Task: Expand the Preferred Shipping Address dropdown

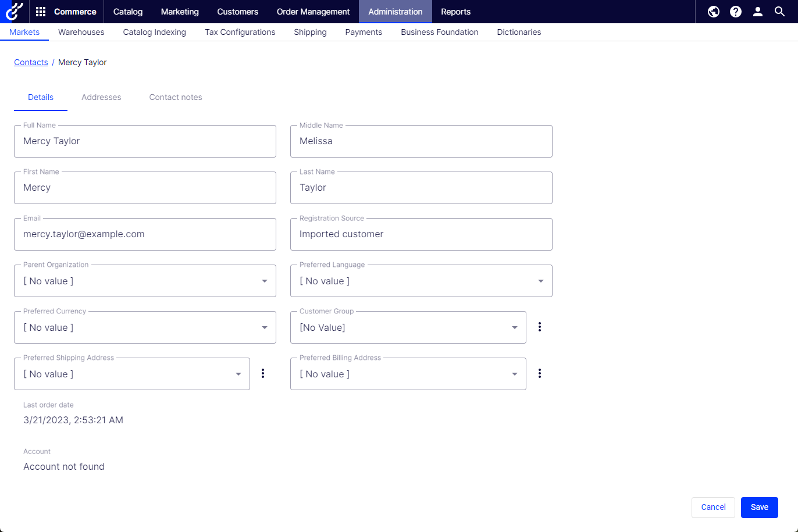Action: (x=132, y=374)
